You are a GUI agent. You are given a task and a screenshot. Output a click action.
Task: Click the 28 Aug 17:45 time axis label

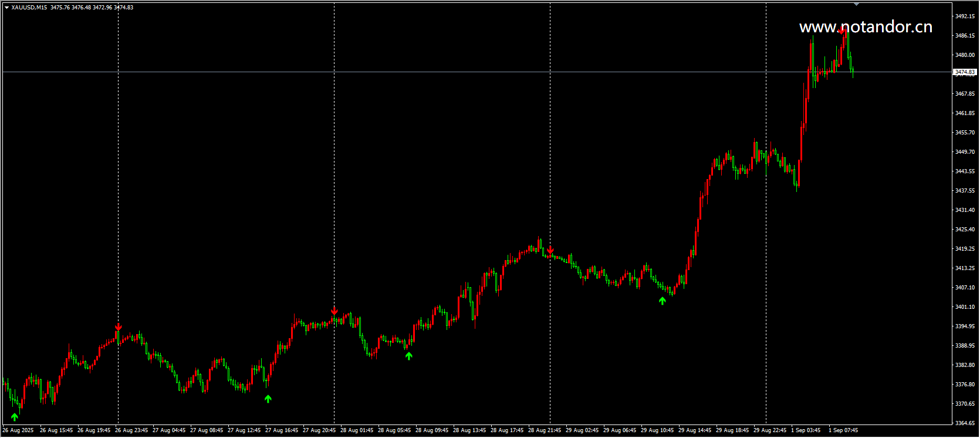(507, 430)
